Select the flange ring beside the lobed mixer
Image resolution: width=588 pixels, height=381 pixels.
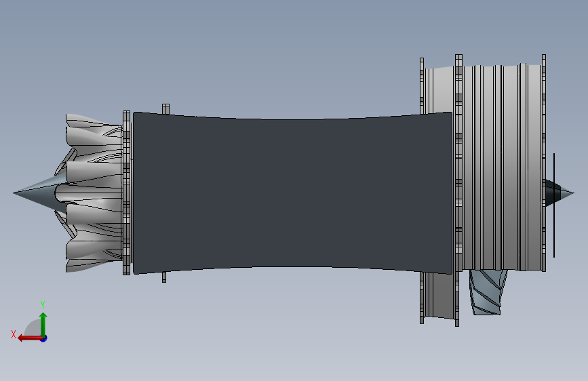126,193
